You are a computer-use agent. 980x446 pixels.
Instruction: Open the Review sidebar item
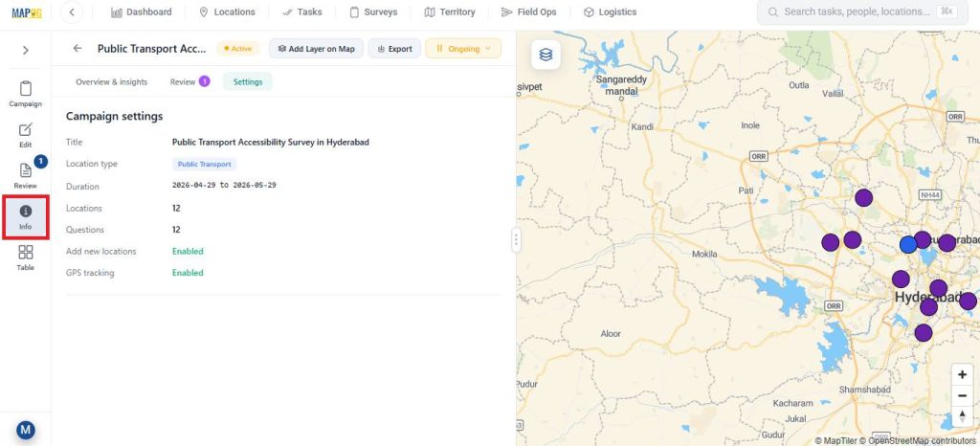click(25, 175)
